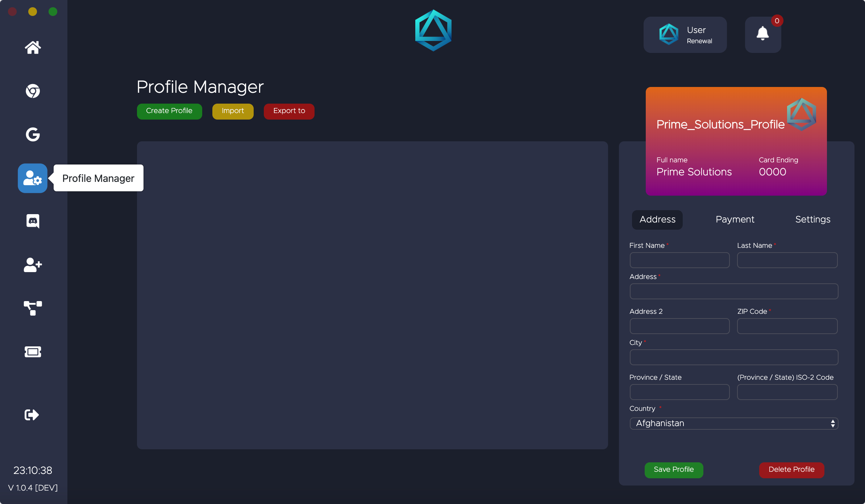Click the First Name input field
Screen dimensions: 865x504
[679, 261]
